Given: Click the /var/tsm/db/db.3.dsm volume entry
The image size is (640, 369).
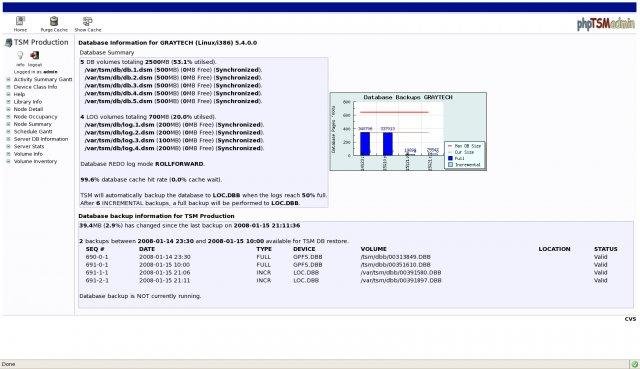Looking at the screenshot, I should point(118,86).
